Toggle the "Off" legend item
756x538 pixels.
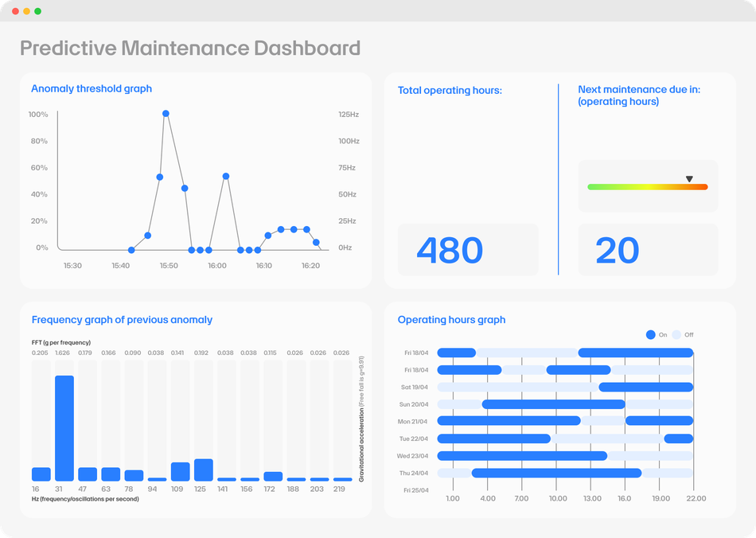point(683,335)
